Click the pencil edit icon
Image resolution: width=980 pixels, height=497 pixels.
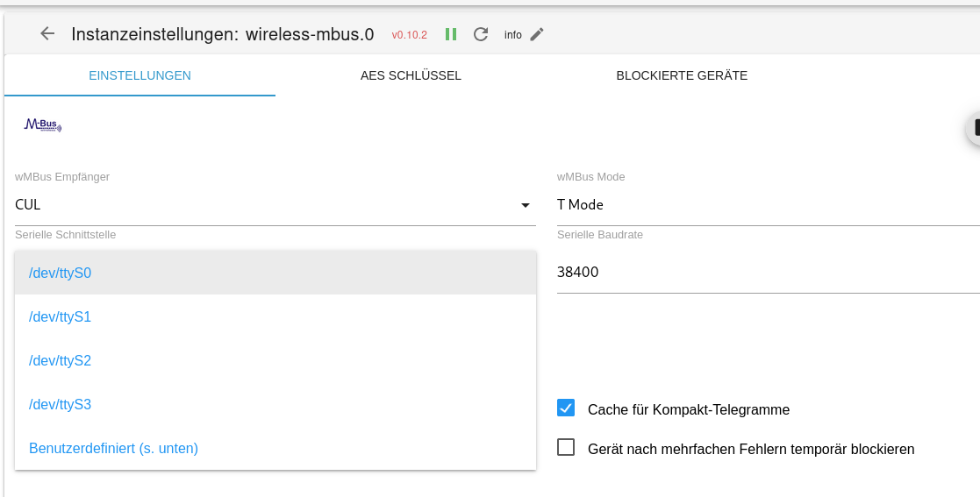pyautogui.click(x=537, y=34)
